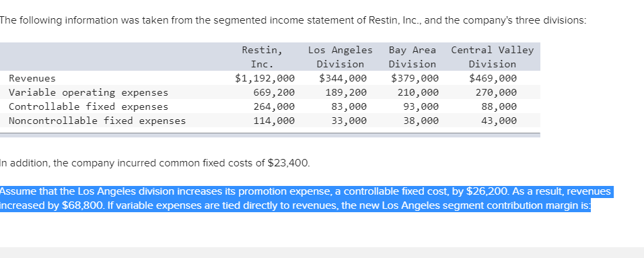Click the intro sentence about Restin, Inc.
644x258 pixels.
click(x=293, y=20)
